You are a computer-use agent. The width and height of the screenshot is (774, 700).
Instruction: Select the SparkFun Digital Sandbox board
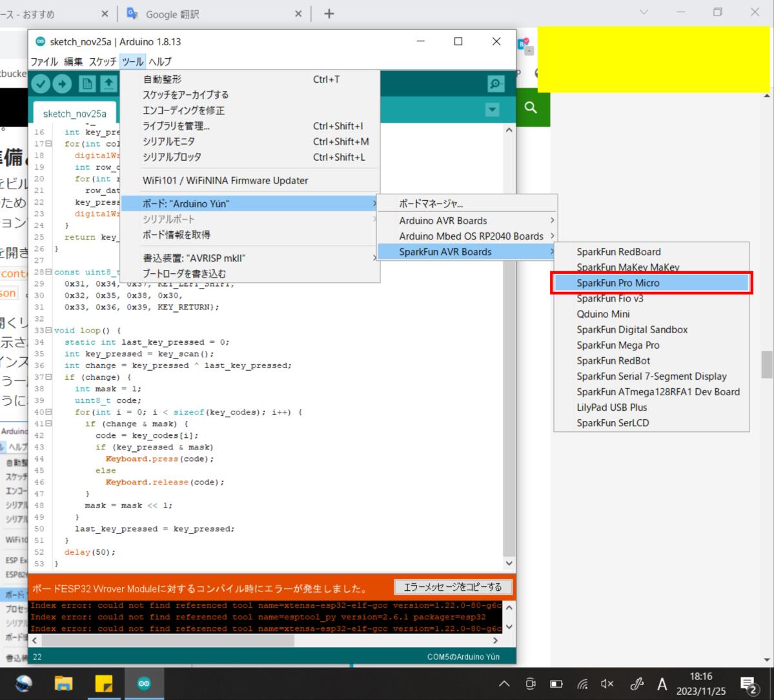[x=651, y=330]
